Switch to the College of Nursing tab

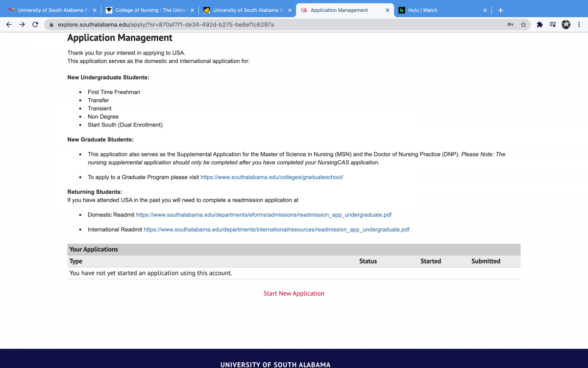tap(150, 10)
